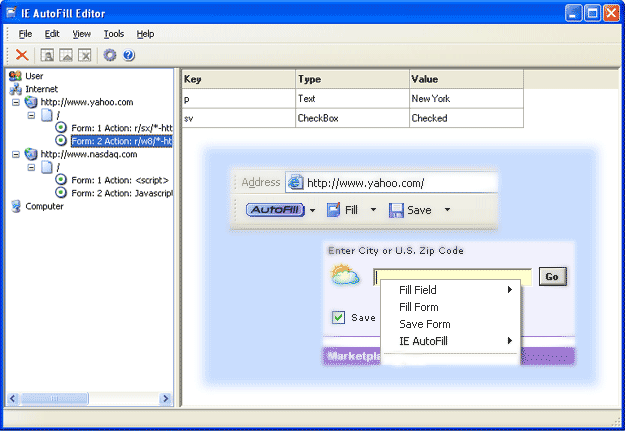Click the red X delete toolbar icon
Screen dimensions: 626x431
click(22, 55)
